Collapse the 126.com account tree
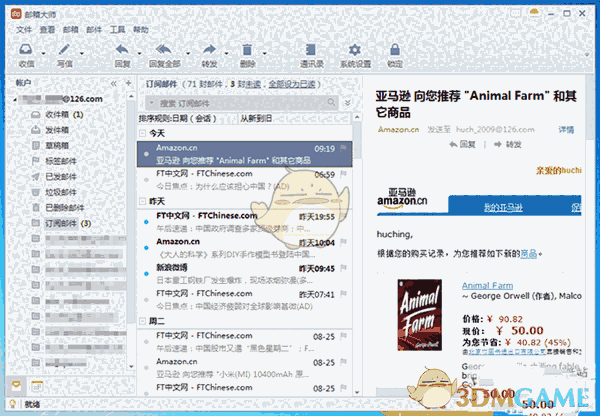Screen dimensions: 600x416 tap(15, 100)
